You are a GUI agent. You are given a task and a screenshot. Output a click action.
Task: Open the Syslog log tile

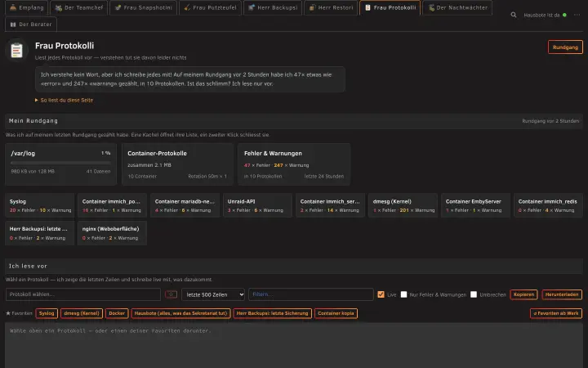click(40, 205)
